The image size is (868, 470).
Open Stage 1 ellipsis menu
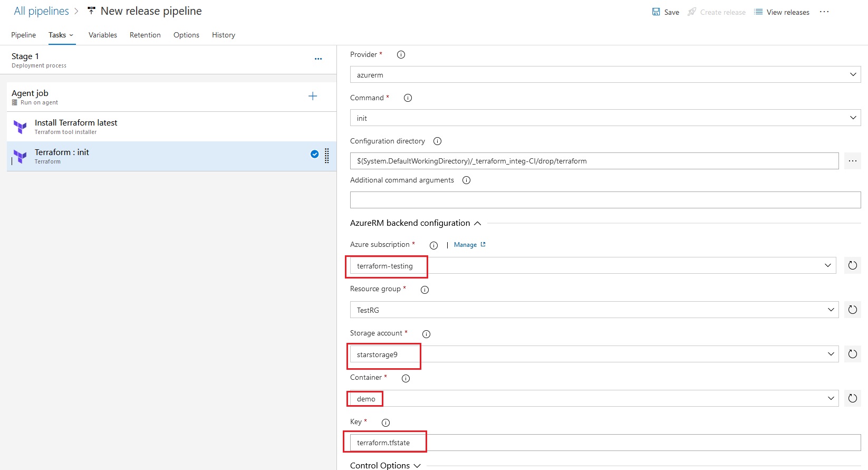tap(318, 59)
